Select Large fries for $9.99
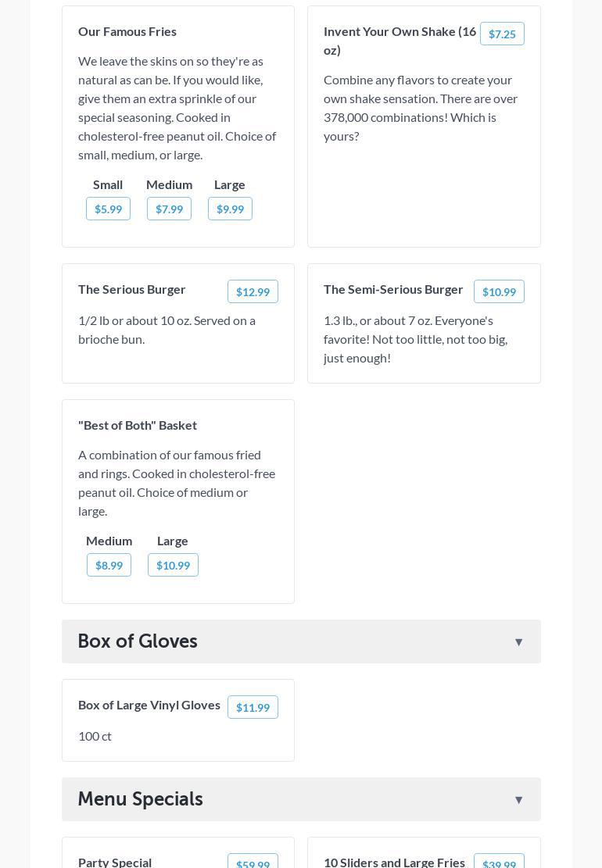This screenshot has height=868, width=602. click(230, 209)
